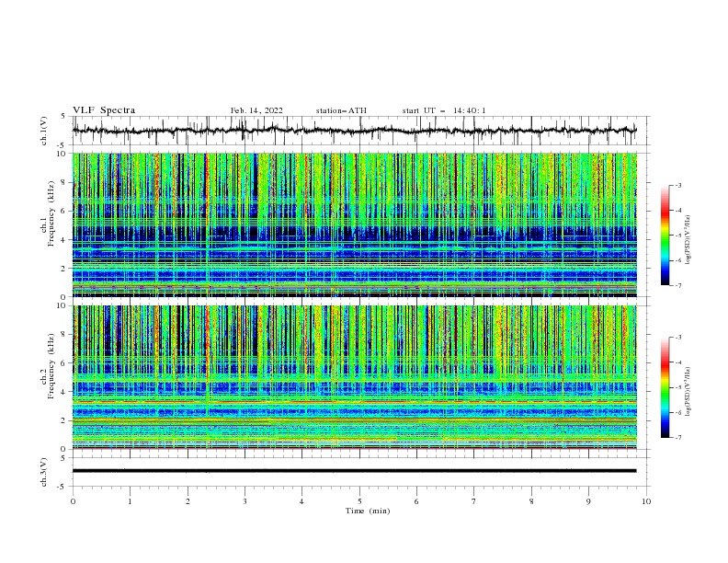Click the time axis tick label '5'

tap(359, 501)
